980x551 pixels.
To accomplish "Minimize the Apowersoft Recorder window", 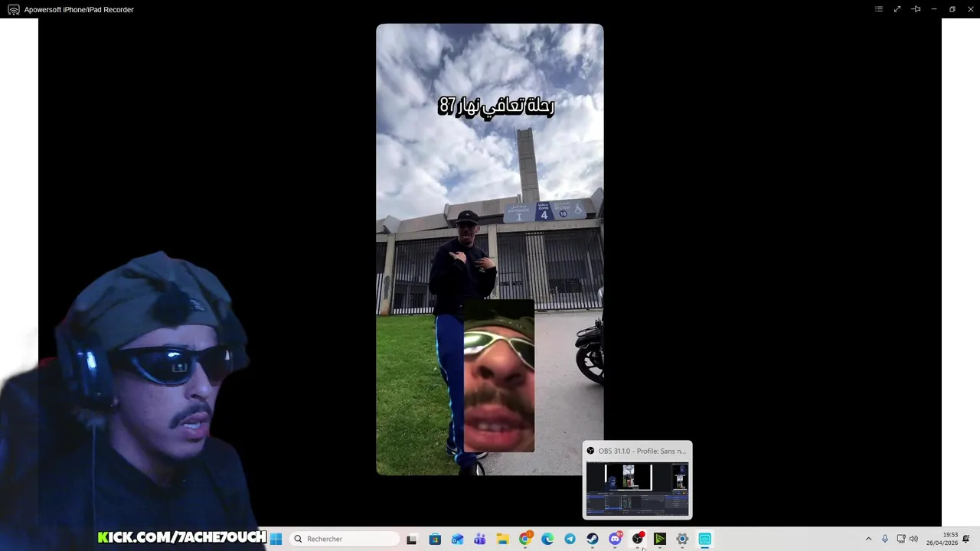I will tap(934, 9).
